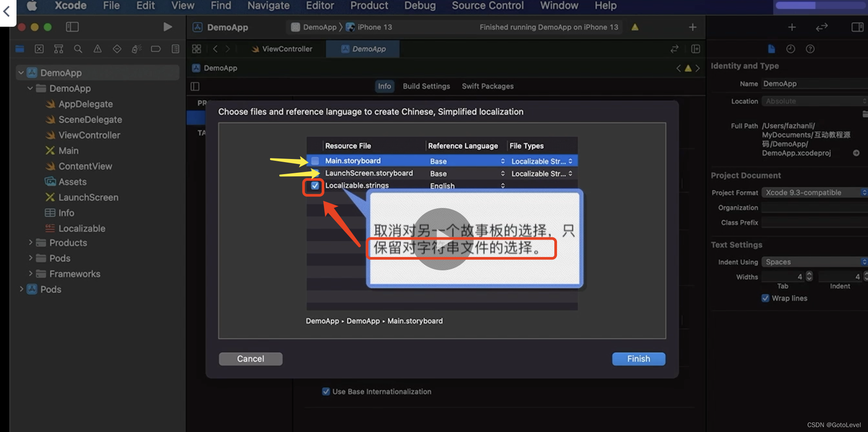
Task: Click the toolbar warning indicator
Action: pyautogui.click(x=635, y=27)
